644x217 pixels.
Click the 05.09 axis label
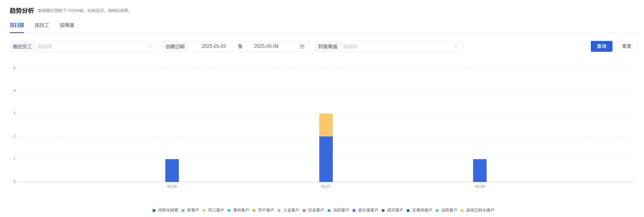[480, 187]
